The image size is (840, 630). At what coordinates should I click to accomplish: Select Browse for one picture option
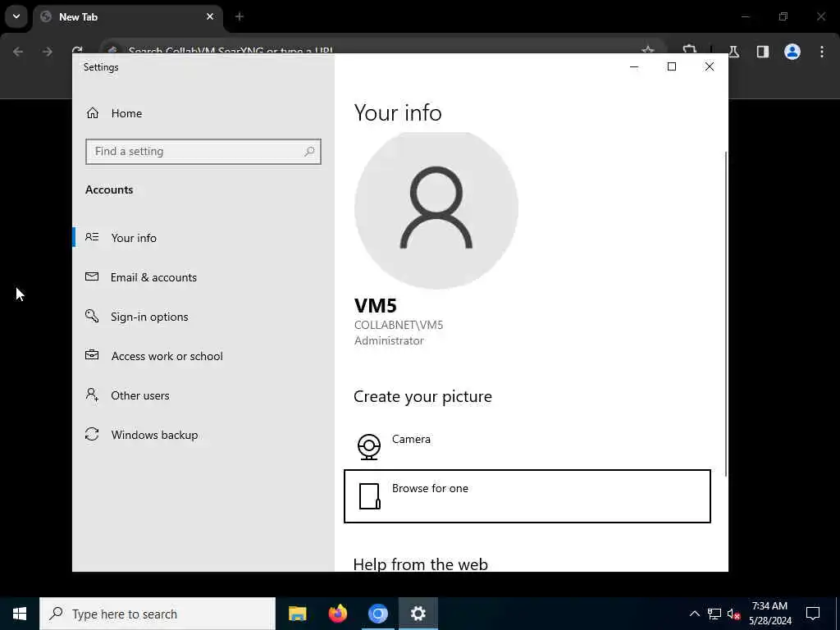pos(527,496)
